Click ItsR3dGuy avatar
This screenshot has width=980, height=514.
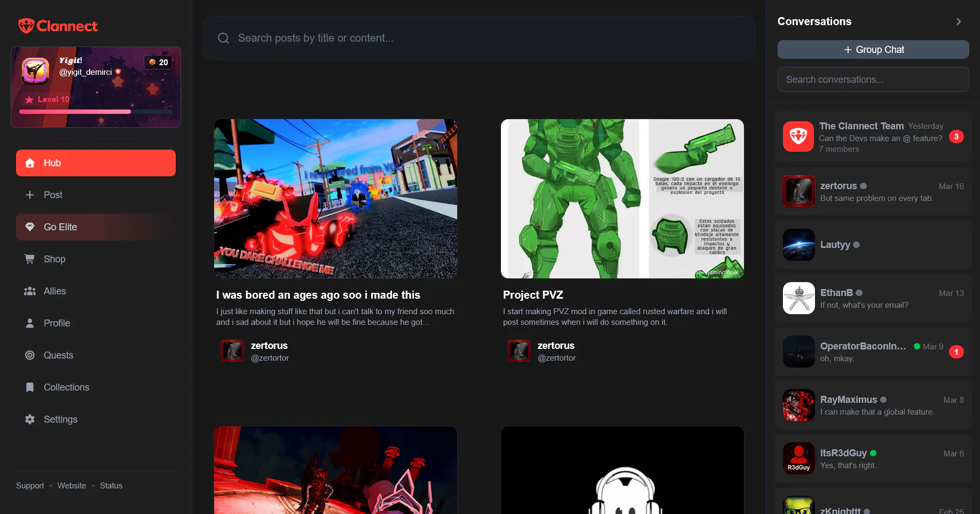798,458
